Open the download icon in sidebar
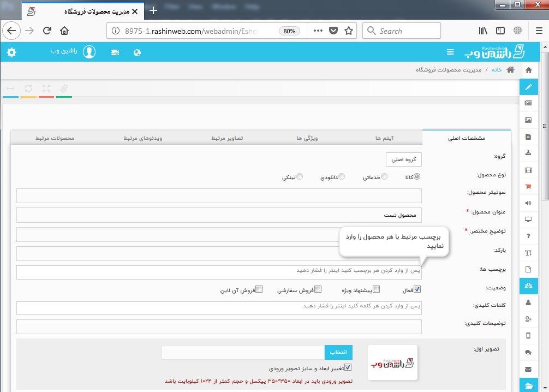This screenshot has height=392, width=549. pos(528,153)
